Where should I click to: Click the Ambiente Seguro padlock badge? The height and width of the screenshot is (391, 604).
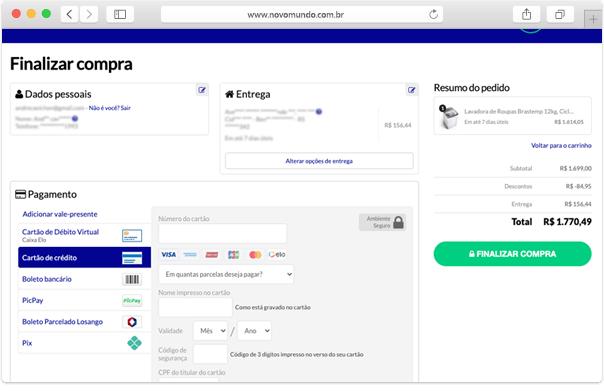coord(382,222)
